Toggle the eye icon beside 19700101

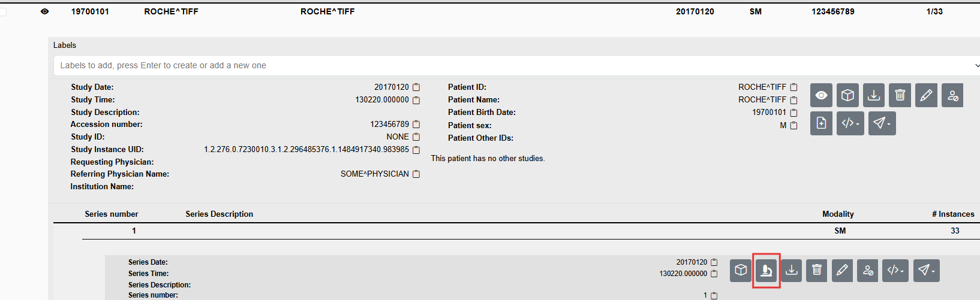[x=44, y=11]
